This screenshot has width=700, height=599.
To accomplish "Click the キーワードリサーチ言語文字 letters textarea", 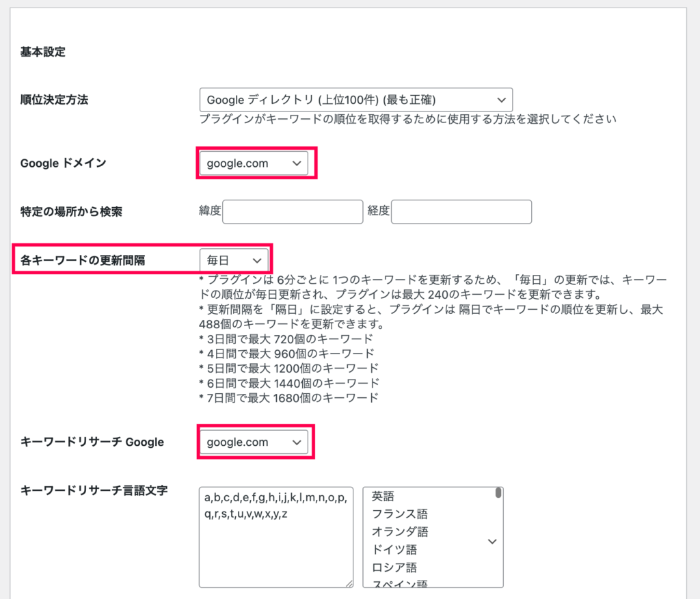I will pos(276,537).
